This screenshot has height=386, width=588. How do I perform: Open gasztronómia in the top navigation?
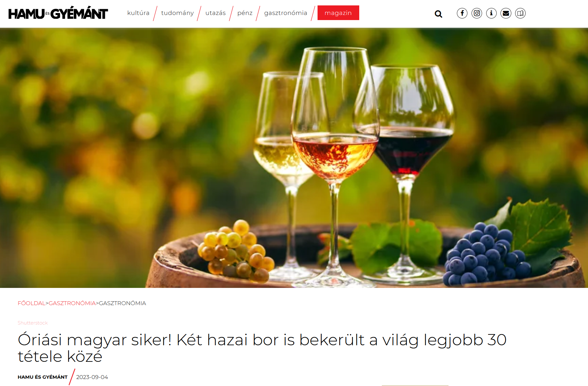[286, 13]
